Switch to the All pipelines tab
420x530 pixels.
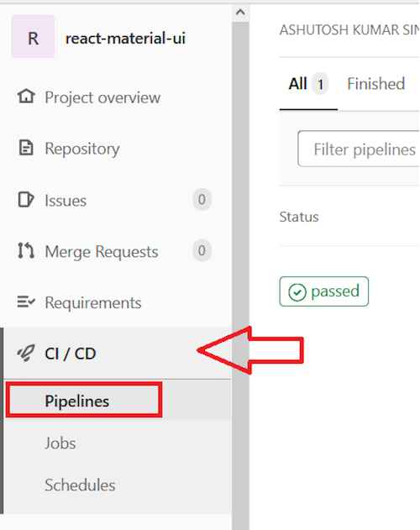click(297, 83)
